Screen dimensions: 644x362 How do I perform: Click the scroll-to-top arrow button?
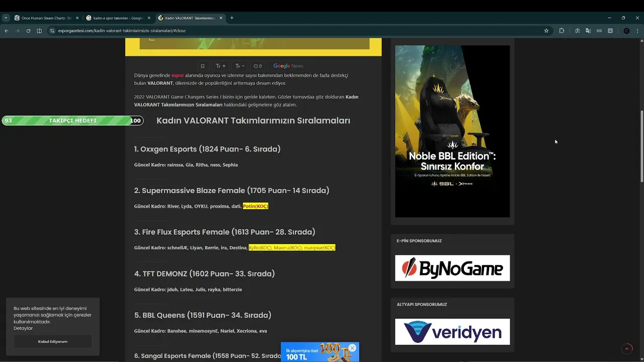coord(627,348)
